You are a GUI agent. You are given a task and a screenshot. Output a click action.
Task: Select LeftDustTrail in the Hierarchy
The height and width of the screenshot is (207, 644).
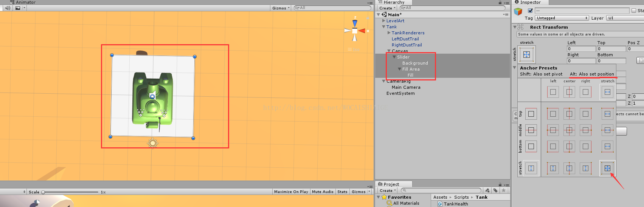pos(405,39)
